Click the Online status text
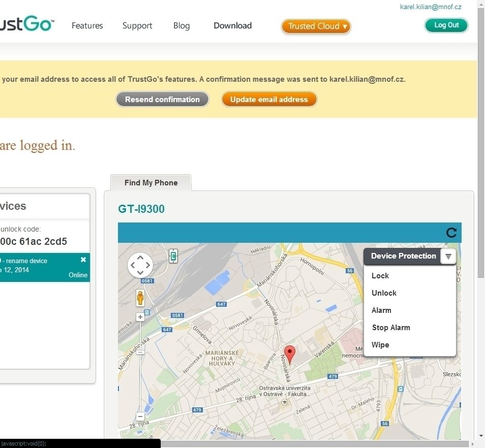This screenshot has width=485, height=448. [78, 275]
